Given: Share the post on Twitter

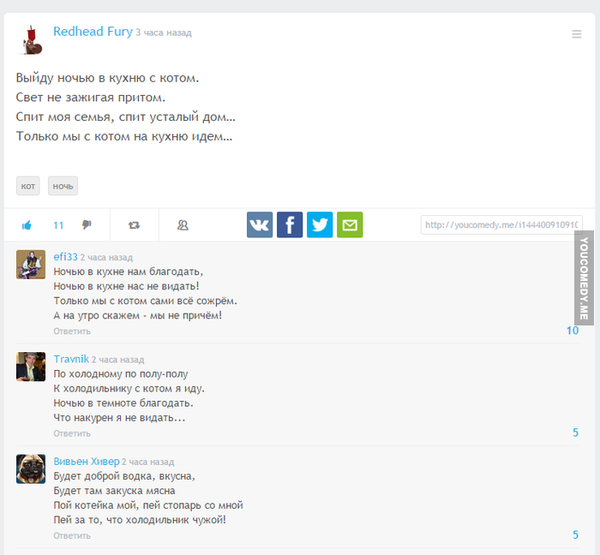Looking at the screenshot, I should click(x=320, y=225).
